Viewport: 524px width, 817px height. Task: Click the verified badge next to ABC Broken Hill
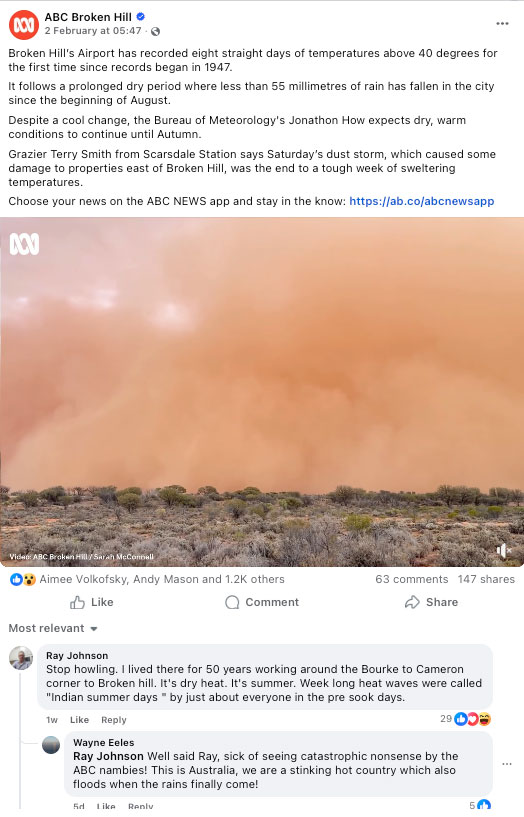[x=140, y=17]
